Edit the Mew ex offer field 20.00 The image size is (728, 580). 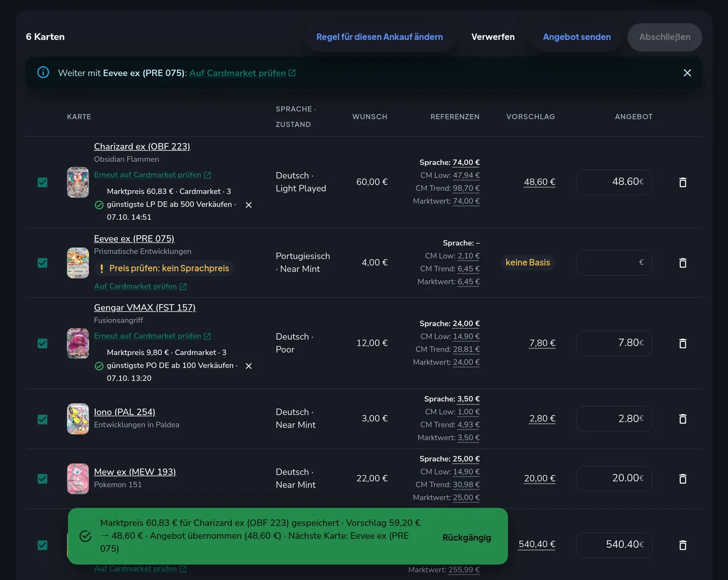[x=614, y=479]
